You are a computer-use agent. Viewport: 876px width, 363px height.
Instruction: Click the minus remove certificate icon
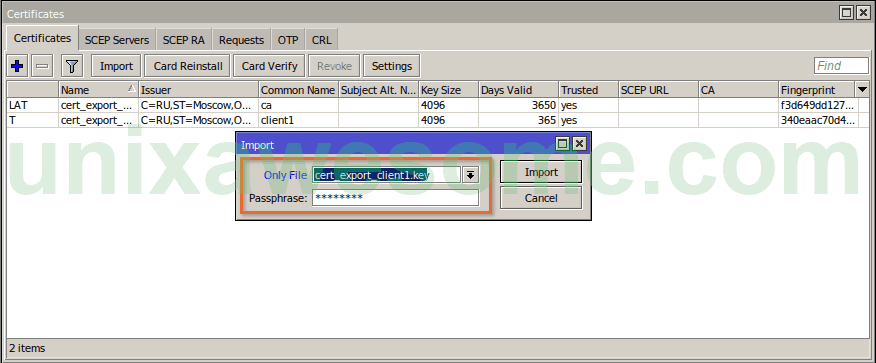[x=42, y=66]
